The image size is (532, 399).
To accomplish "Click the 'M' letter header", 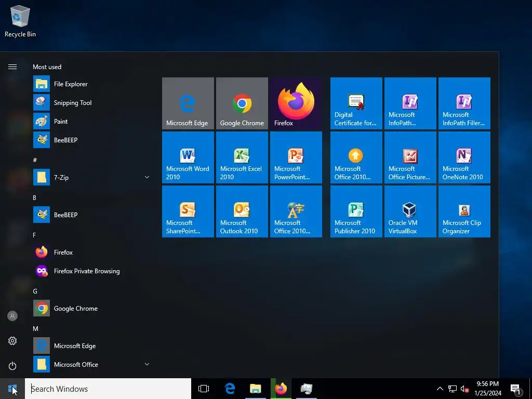I will coord(35,328).
